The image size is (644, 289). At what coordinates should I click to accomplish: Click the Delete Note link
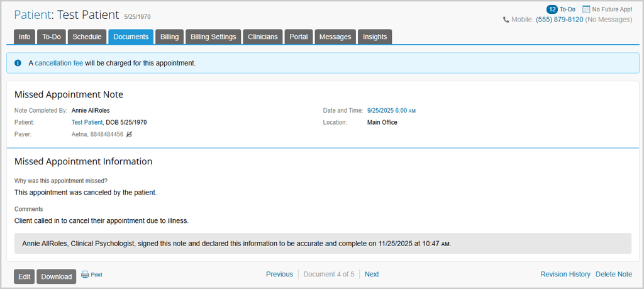coord(614,275)
